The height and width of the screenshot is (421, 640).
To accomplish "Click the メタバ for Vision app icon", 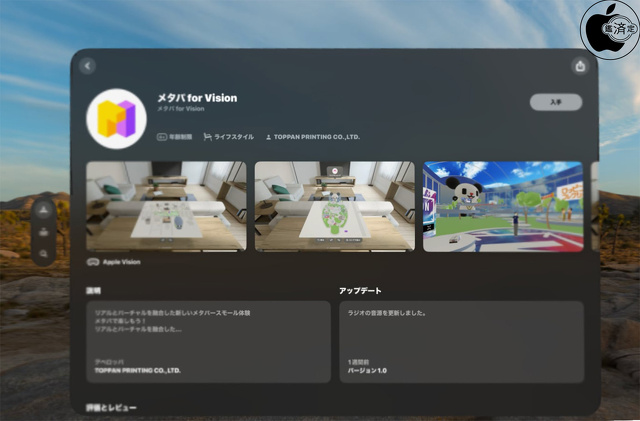I will pos(116,118).
